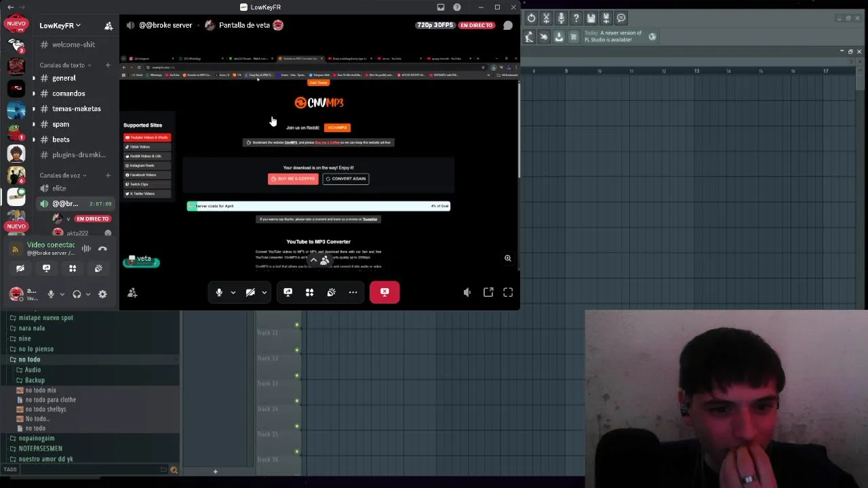Screen dimensions: 868x488
Task: Add channel to Canales de texto
Action: tap(108, 65)
